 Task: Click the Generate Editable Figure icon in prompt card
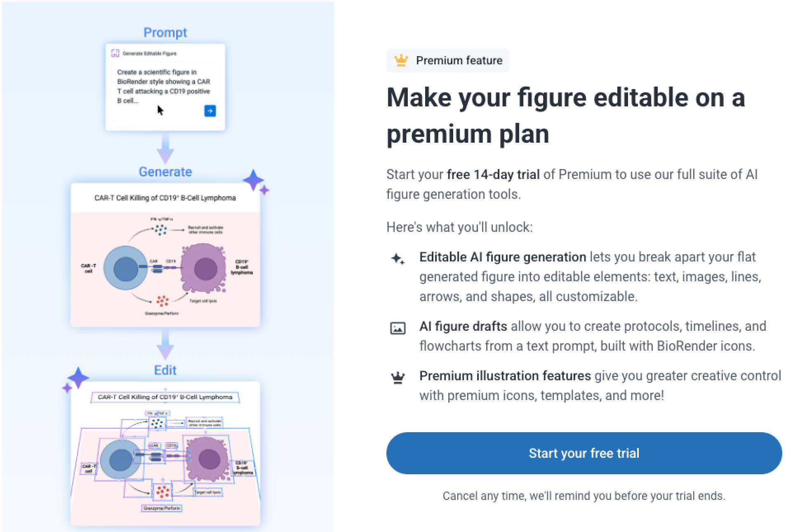tap(115, 53)
